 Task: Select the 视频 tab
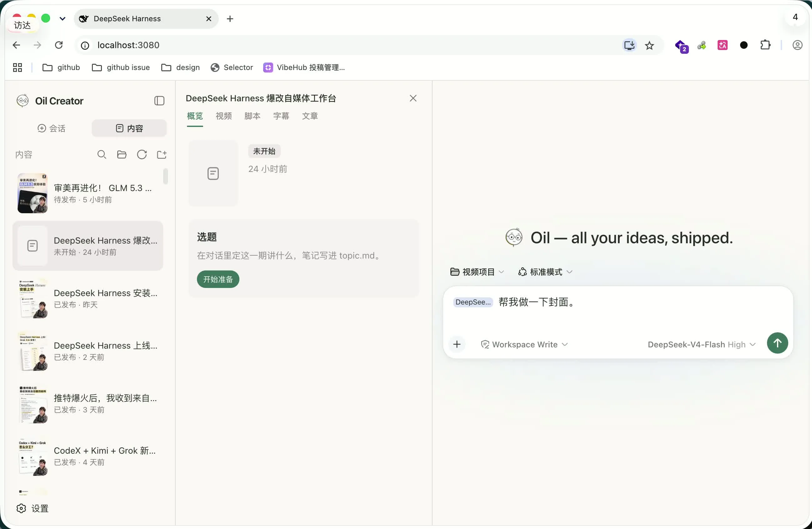click(x=223, y=116)
